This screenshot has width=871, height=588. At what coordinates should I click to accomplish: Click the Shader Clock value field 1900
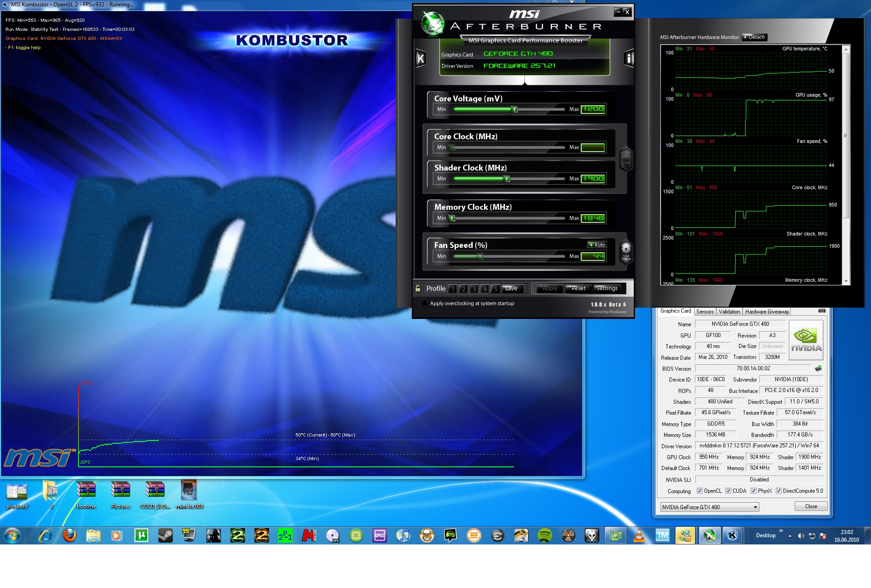tap(593, 179)
